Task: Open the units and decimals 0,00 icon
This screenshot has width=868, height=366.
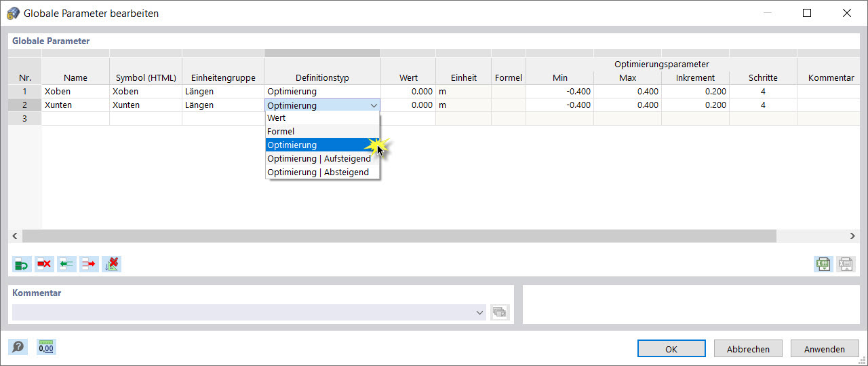Action: click(x=46, y=347)
